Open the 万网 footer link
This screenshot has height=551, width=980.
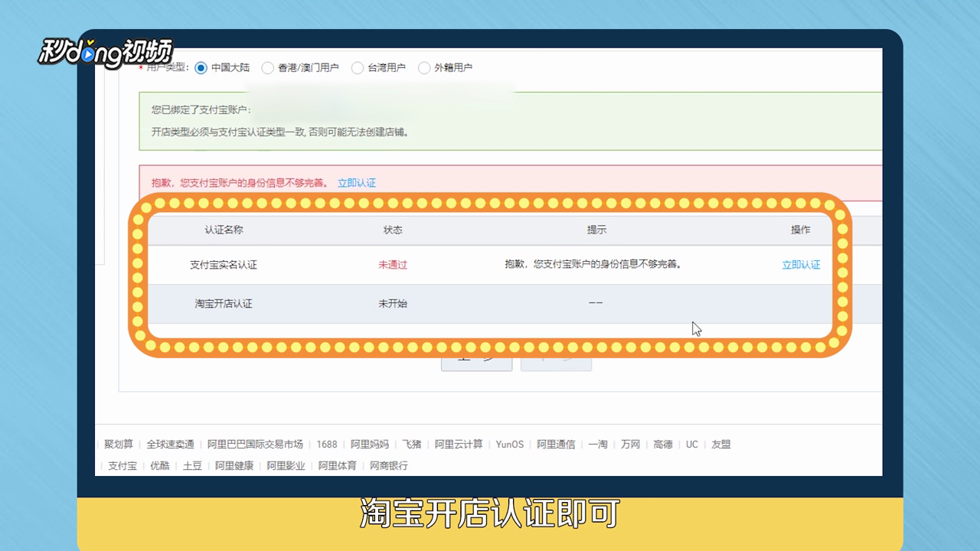coord(630,444)
